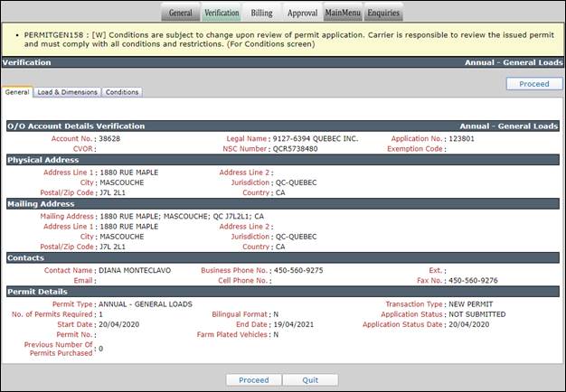Open the Approval navigation tab
The height and width of the screenshot is (392, 566).
pyautogui.click(x=303, y=13)
